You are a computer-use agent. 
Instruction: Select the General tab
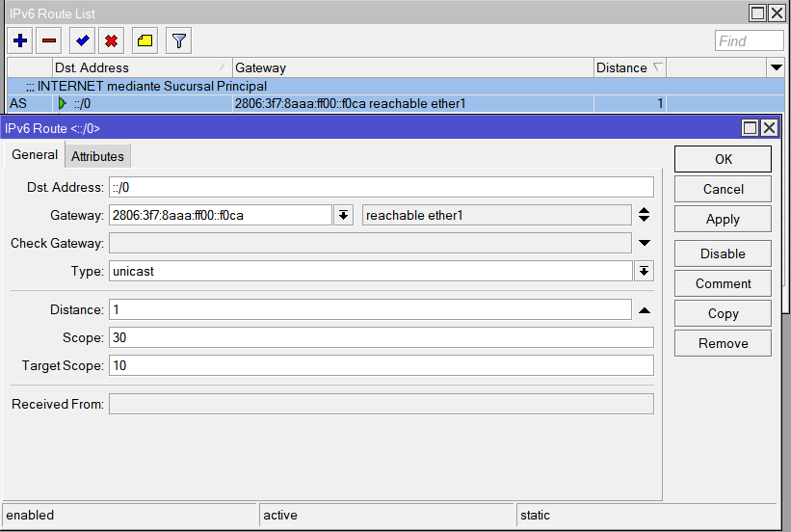pos(35,155)
